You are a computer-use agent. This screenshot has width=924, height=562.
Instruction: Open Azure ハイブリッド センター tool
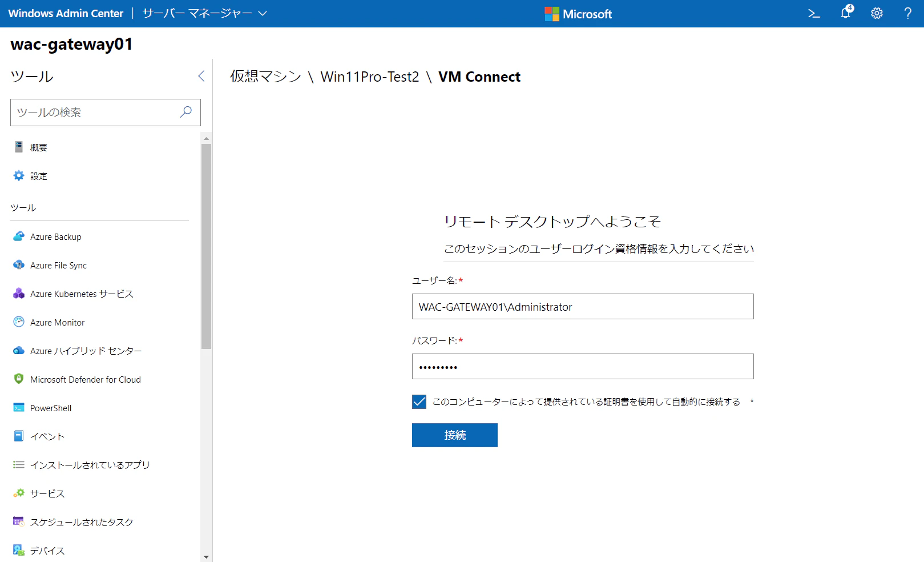tap(86, 351)
